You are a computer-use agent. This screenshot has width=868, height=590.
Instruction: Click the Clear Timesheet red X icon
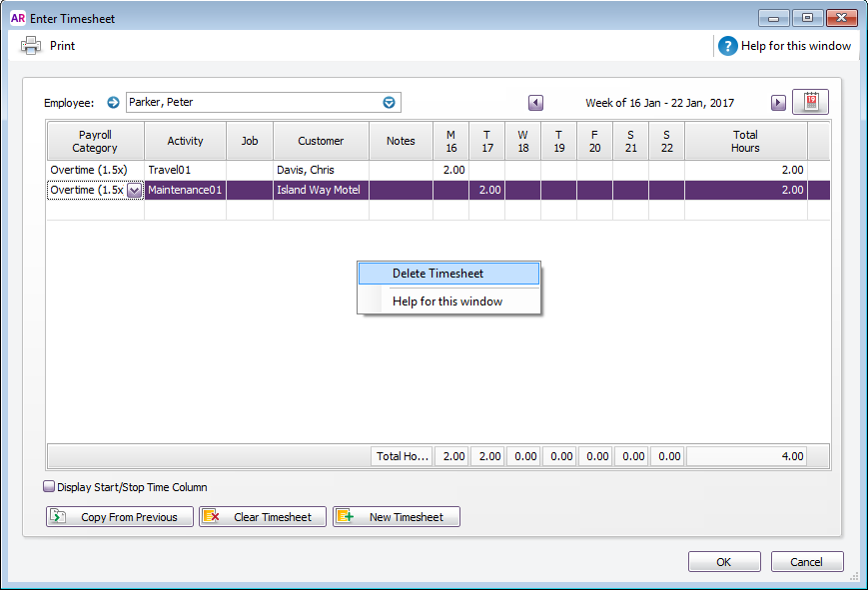point(212,516)
